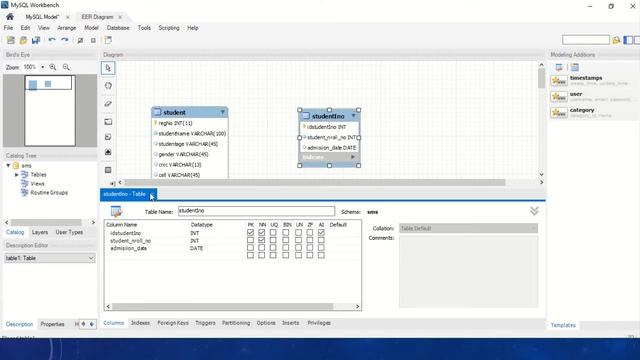Collapse the studentIno table with its arrow
The width and height of the screenshot is (640, 360).
coord(353,116)
